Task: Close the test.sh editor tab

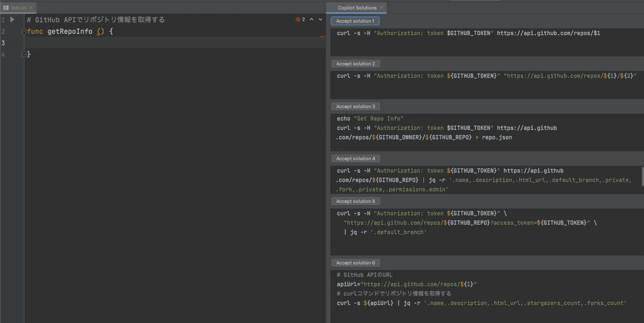Action: pyautogui.click(x=32, y=8)
